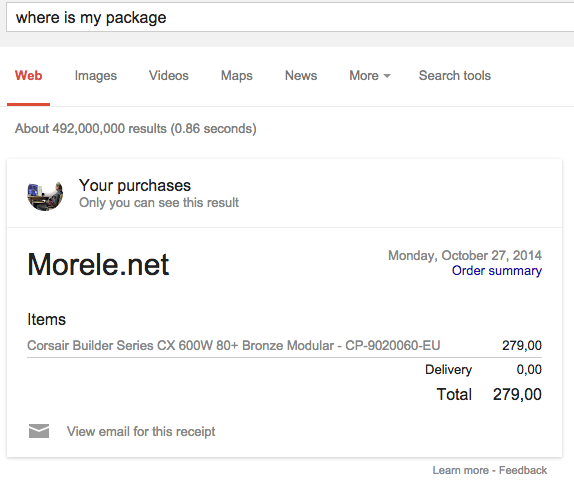Click the envelope email receipt icon
This screenshot has width=574, height=484.
(39, 431)
